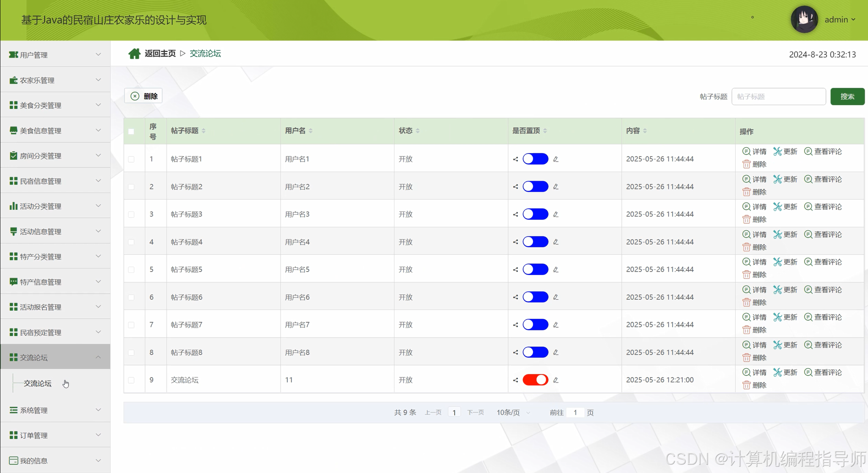Click the share icon in row 2
Viewport: 868px width, 473px height.
pos(515,187)
